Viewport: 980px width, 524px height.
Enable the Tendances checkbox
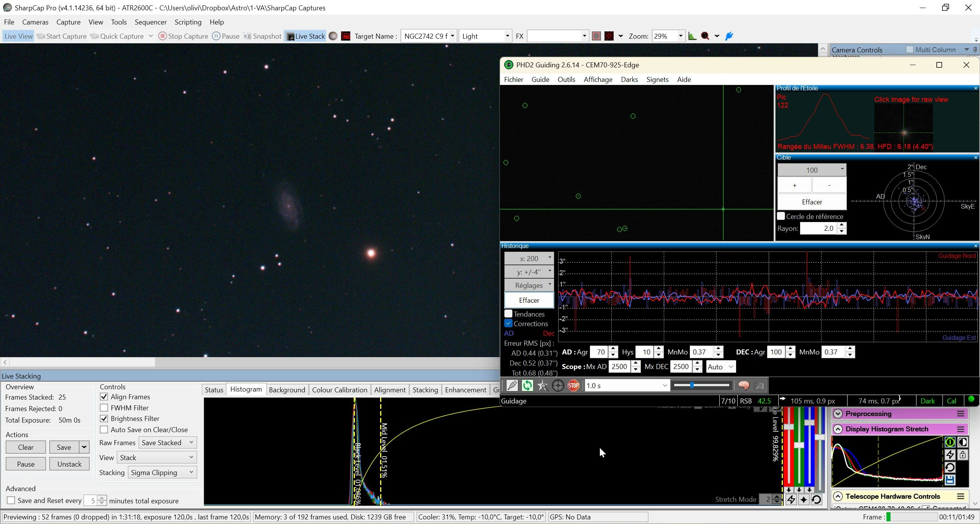pyautogui.click(x=508, y=313)
